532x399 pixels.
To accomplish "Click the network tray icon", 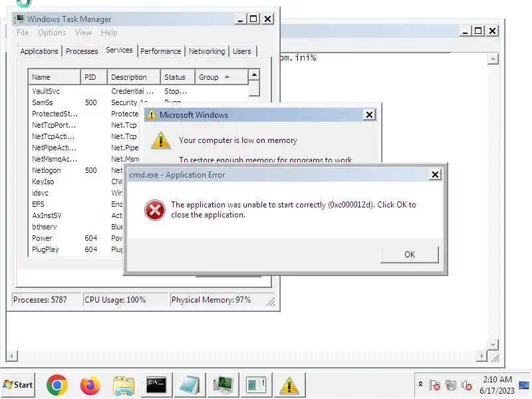I will click(x=451, y=385).
